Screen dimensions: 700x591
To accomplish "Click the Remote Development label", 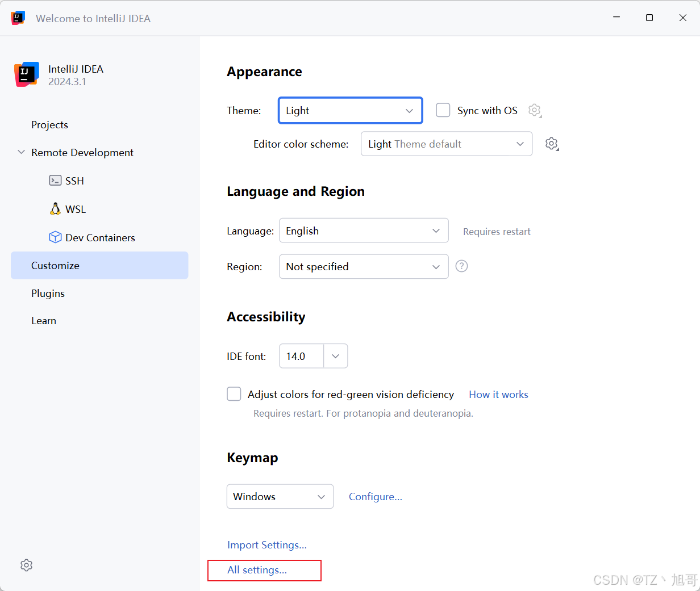I will point(82,152).
